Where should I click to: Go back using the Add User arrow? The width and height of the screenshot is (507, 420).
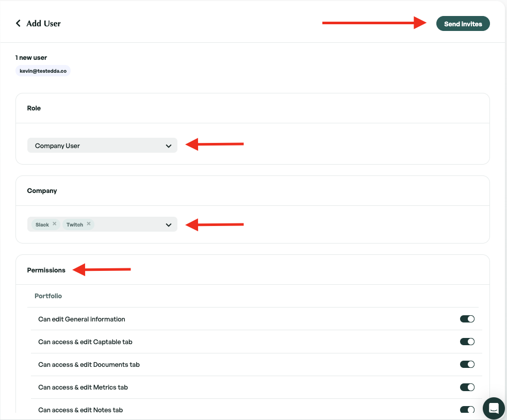(x=19, y=23)
